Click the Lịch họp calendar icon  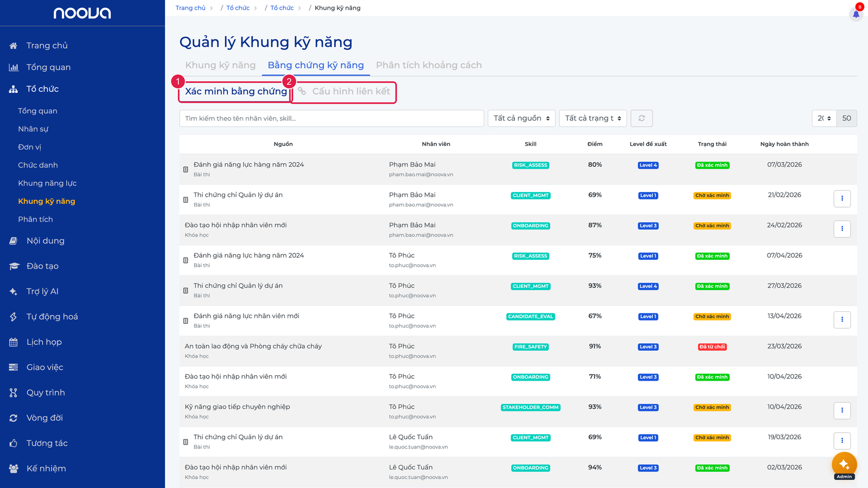[14, 342]
